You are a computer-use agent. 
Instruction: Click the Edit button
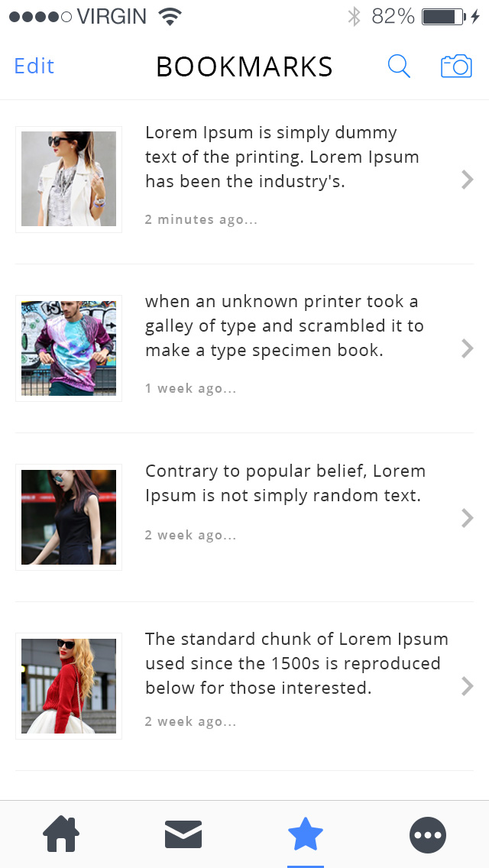click(x=34, y=66)
